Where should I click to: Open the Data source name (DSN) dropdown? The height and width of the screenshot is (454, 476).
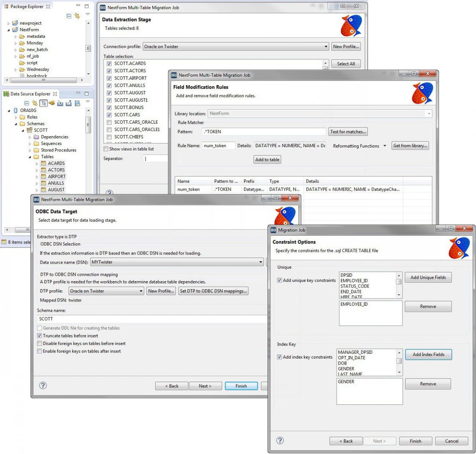pyautogui.click(x=261, y=262)
